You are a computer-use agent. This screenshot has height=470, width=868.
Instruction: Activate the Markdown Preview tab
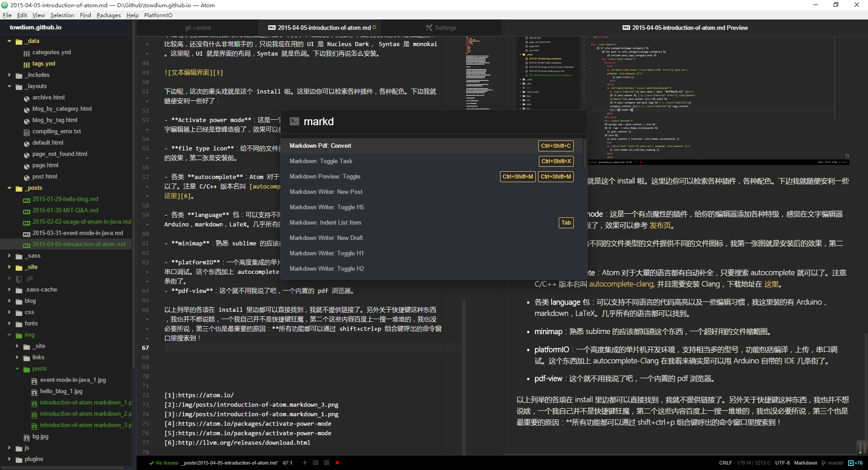685,28
